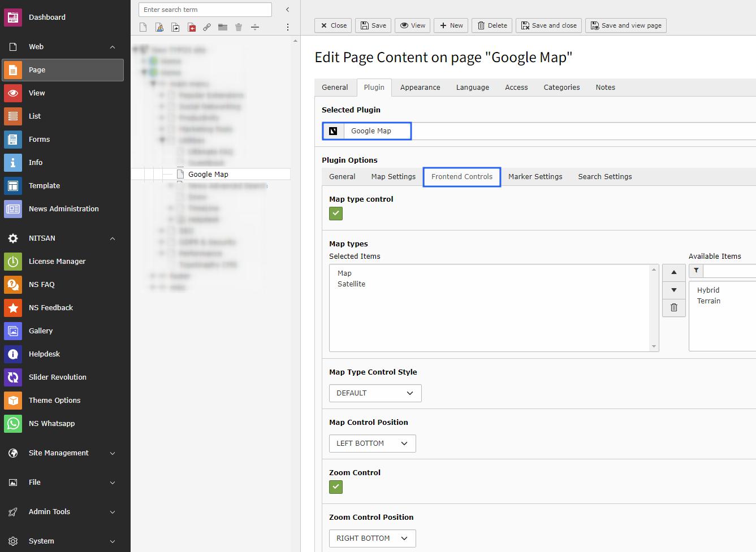Image resolution: width=756 pixels, height=552 pixels.
Task: Switch to the Categories tab
Action: pyautogui.click(x=561, y=88)
